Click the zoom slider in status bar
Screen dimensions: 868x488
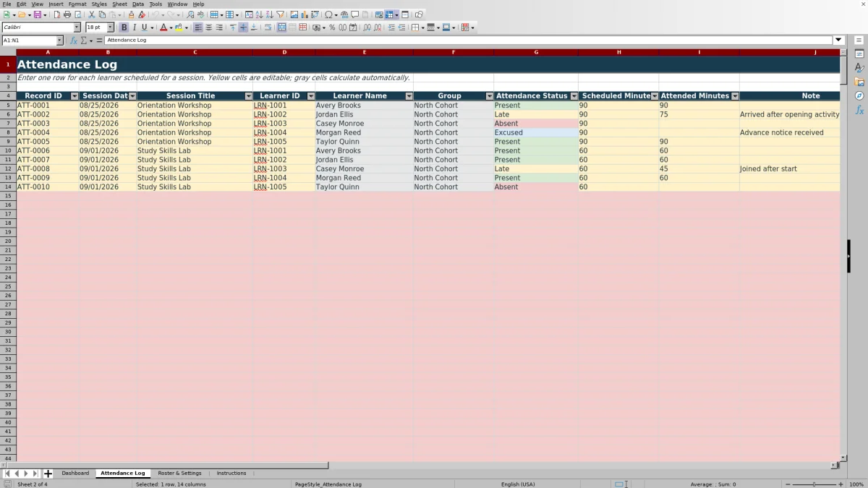[814, 484]
